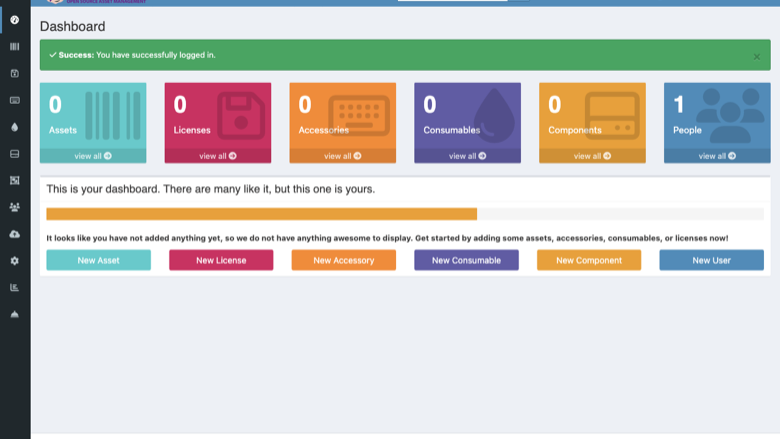Click the users graphic on the People card
780x439 pixels.
(x=730, y=115)
